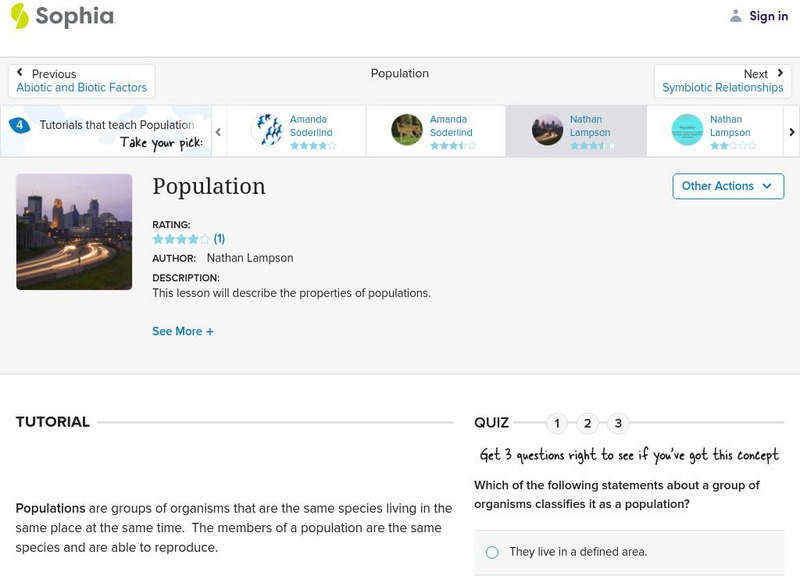Open Abiotic and Biotic Factors lesson

(x=82, y=88)
